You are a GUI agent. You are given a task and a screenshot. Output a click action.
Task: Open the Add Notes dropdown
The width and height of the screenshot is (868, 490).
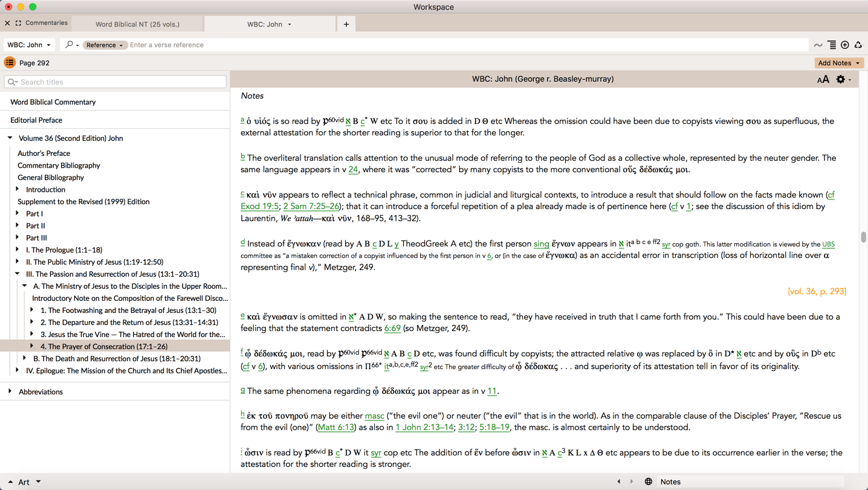click(839, 63)
